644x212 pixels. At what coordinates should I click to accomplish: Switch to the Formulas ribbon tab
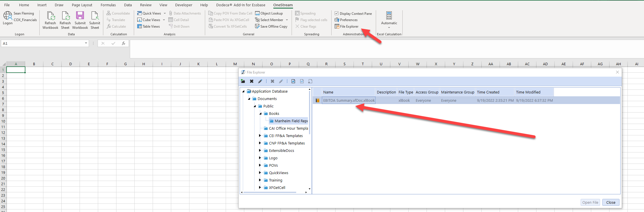coord(108,5)
